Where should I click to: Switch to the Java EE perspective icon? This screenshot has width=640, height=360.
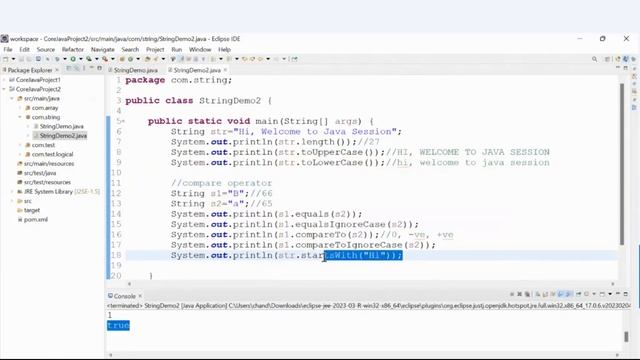618,59
